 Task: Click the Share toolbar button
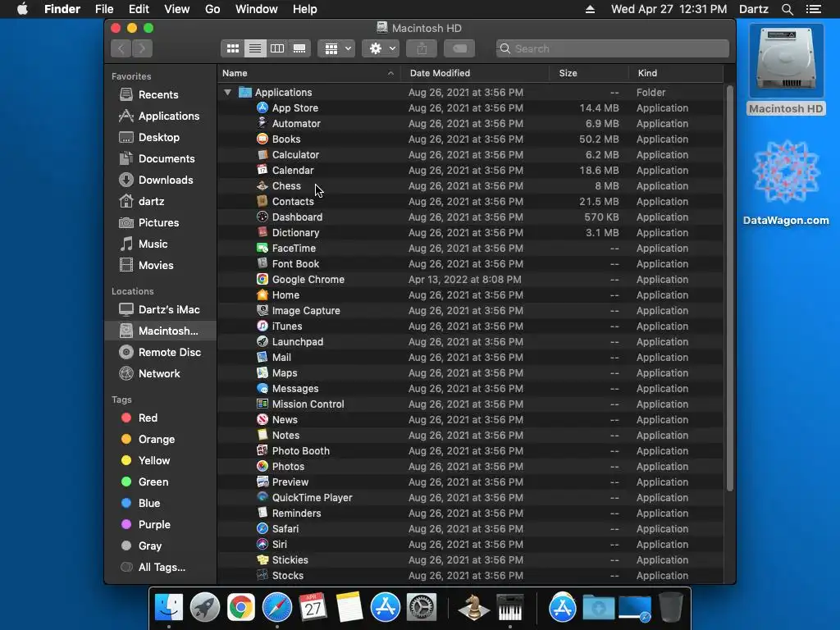(x=422, y=48)
